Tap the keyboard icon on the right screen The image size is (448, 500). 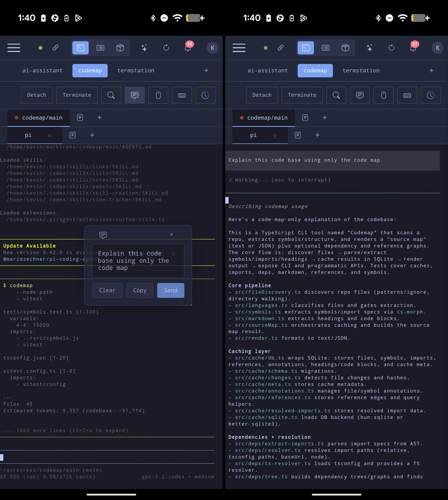click(407, 95)
